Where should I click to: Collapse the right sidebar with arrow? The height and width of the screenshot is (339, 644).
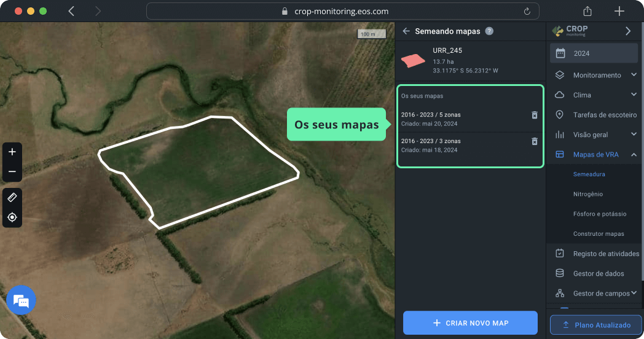coord(627,31)
